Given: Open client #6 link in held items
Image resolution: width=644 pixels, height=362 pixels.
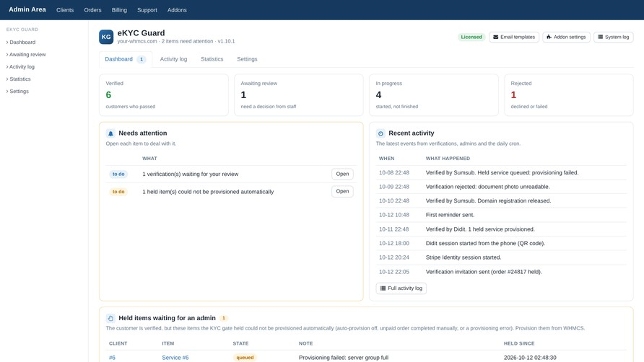Looking at the screenshot, I should click(112, 358).
